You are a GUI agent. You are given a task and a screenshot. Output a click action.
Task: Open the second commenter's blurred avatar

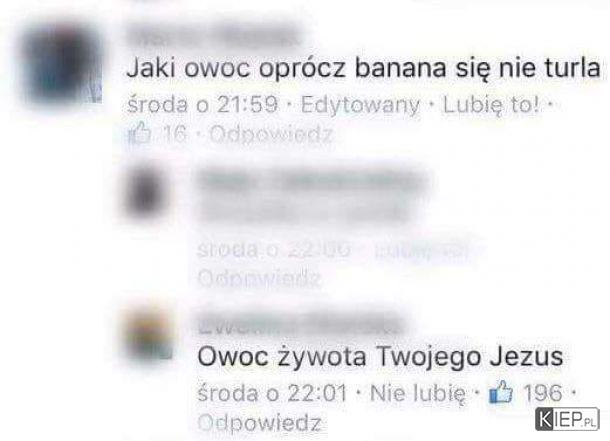pos(146,191)
